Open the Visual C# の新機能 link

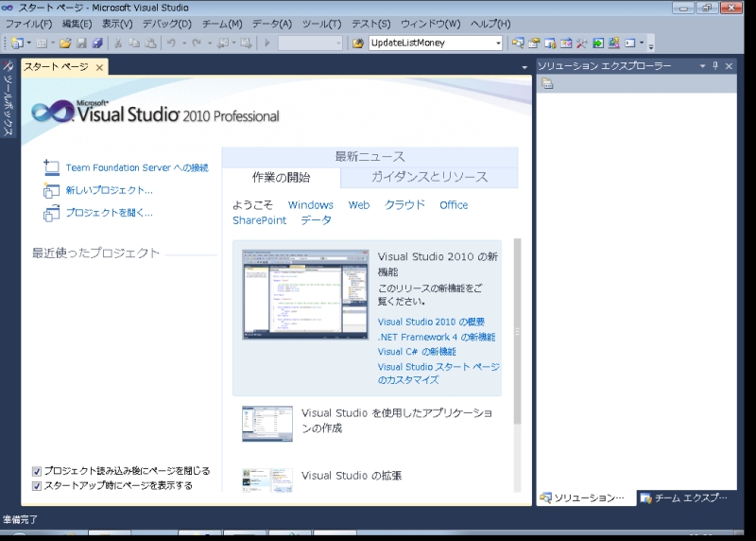pyautogui.click(x=417, y=351)
